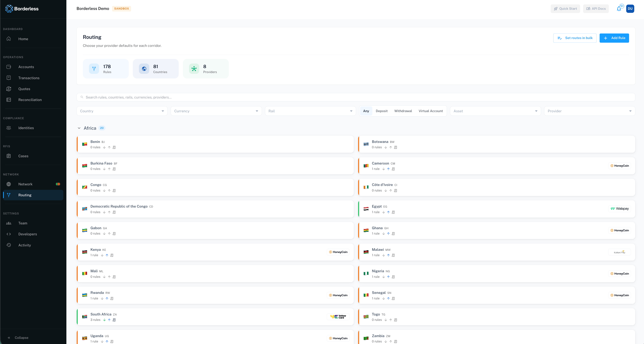The width and height of the screenshot is (644, 344).
Task: Go to Accounts in the sidebar
Action: 33,67
